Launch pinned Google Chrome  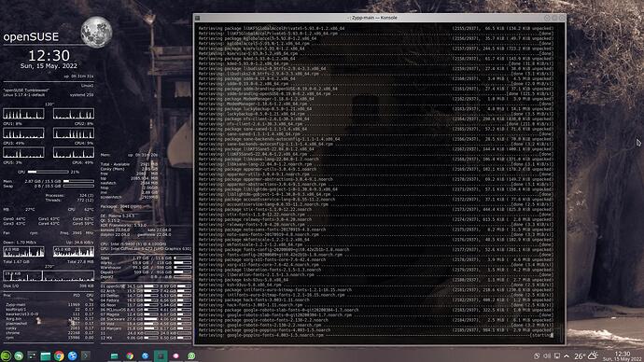pyautogui.click(x=59, y=355)
